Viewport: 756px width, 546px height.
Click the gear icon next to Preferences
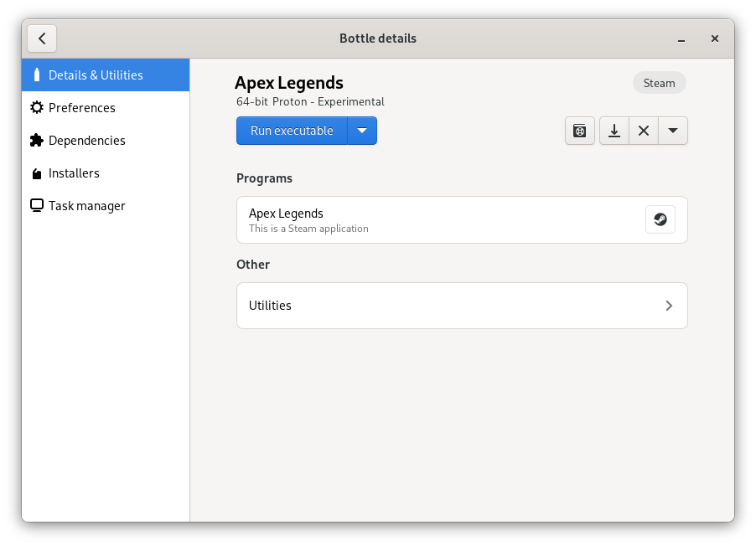pos(36,108)
